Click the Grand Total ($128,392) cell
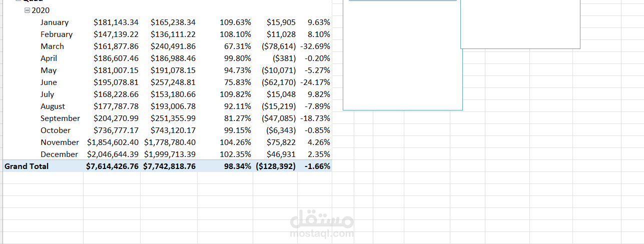 click(276, 166)
